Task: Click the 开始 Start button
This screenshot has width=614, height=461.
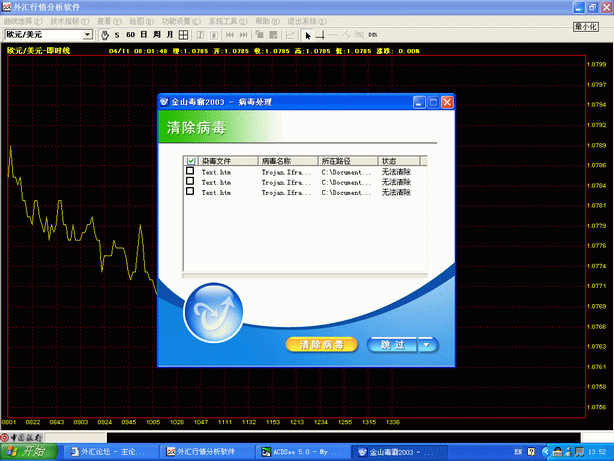Action: 29,452
